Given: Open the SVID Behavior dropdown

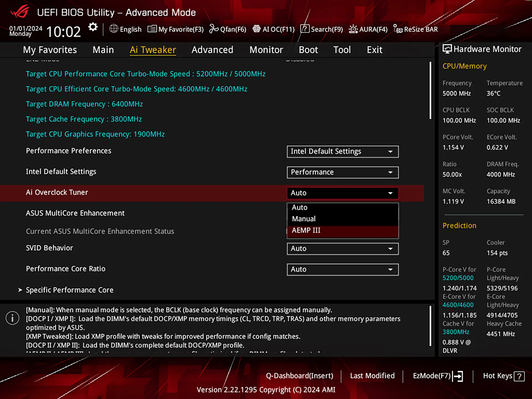Looking at the screenshot, I should pos(342,249).
